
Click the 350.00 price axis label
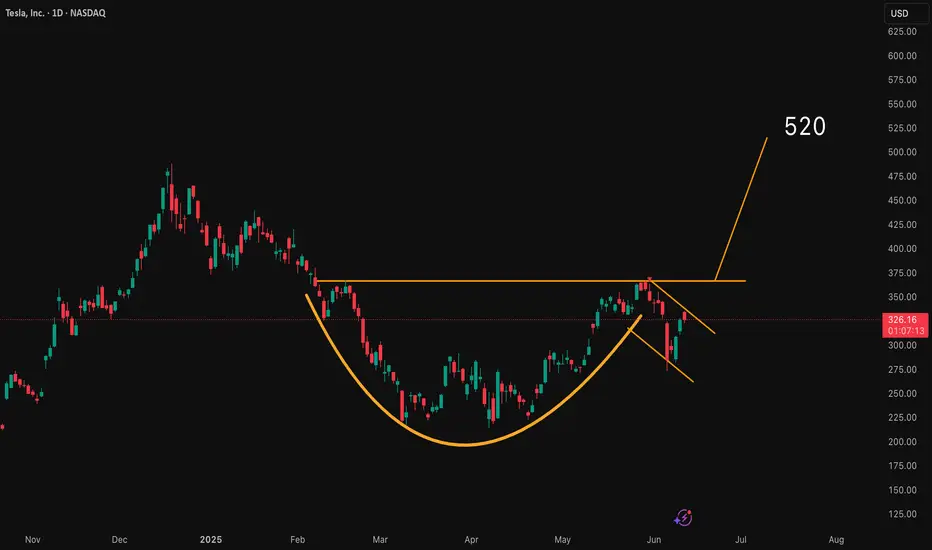[902, 297]
